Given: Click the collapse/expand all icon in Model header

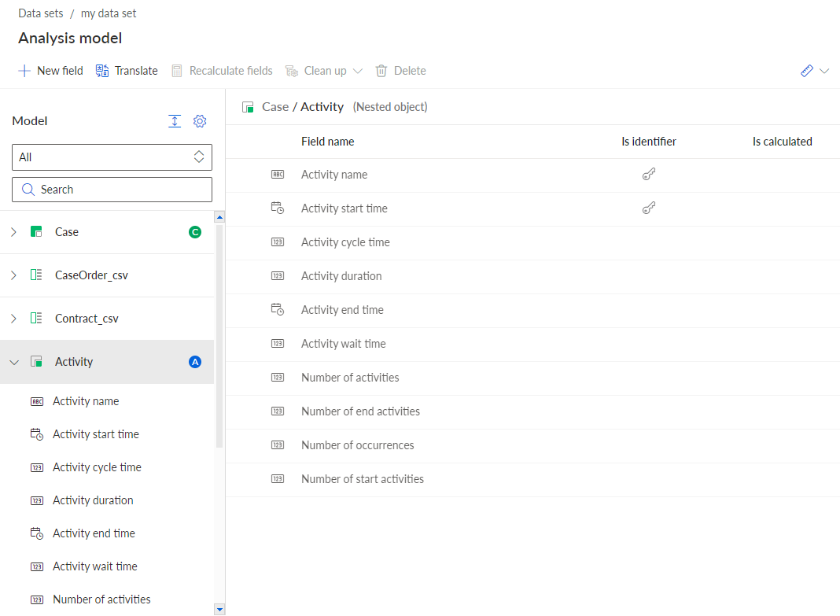Looking at the screenshot, I should (175, 121).
